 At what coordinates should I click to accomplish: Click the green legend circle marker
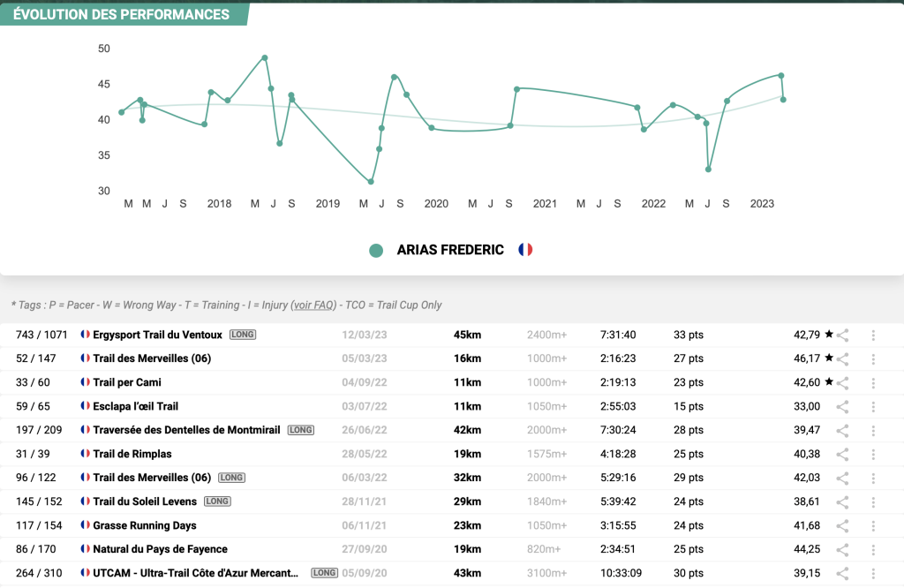(x=376, y=251)
